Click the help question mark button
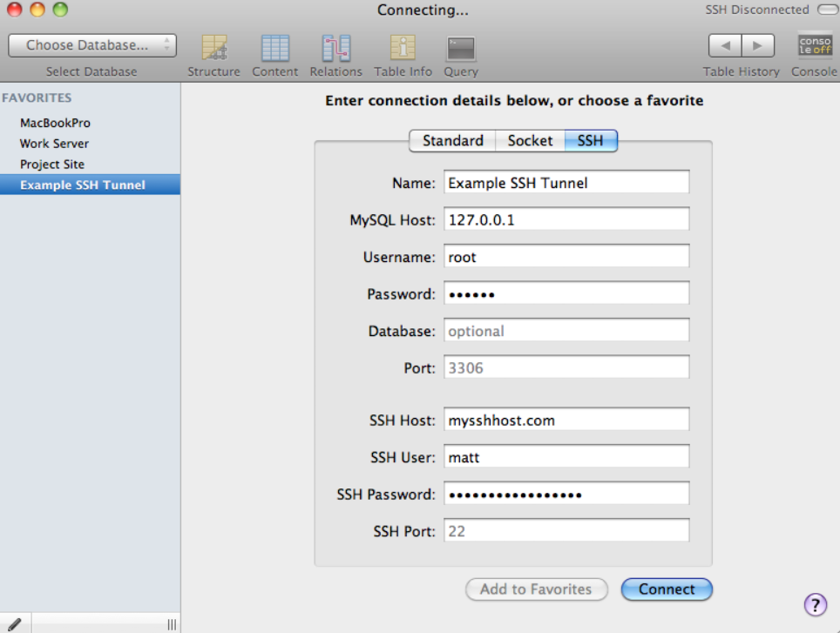Screen dimensions: 840x633 (816, 605)
